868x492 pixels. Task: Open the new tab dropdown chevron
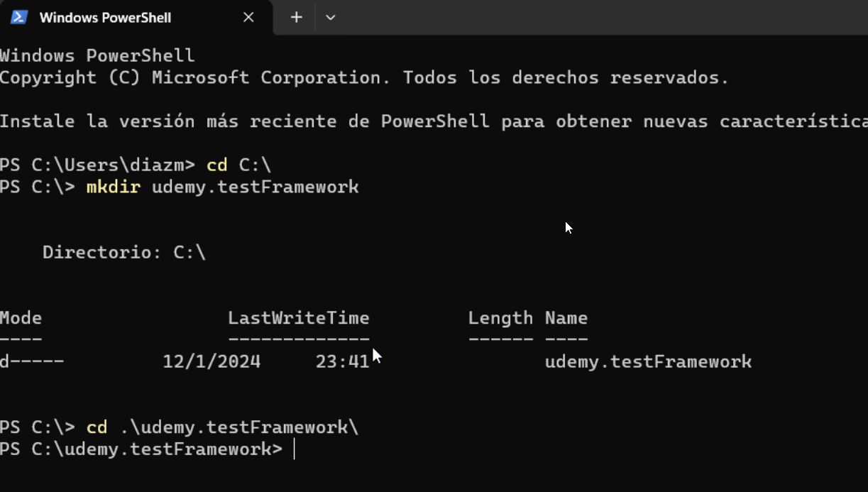pyautogui.click(x=330, y=18)
